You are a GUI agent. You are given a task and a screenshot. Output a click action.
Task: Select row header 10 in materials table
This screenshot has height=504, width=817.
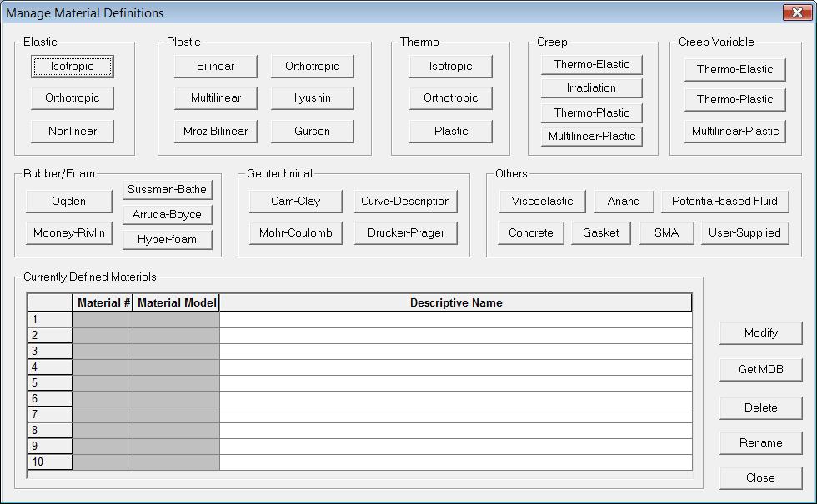[50, 462]
